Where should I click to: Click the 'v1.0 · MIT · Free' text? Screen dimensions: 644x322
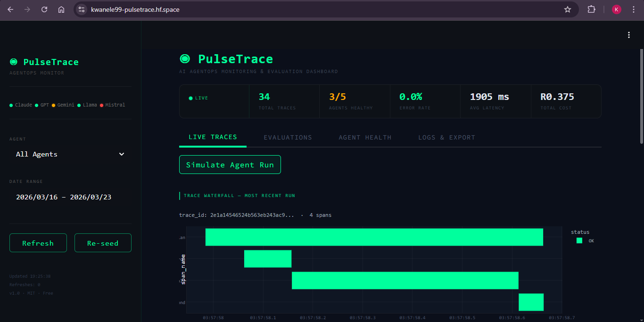[x=31, y=293]
